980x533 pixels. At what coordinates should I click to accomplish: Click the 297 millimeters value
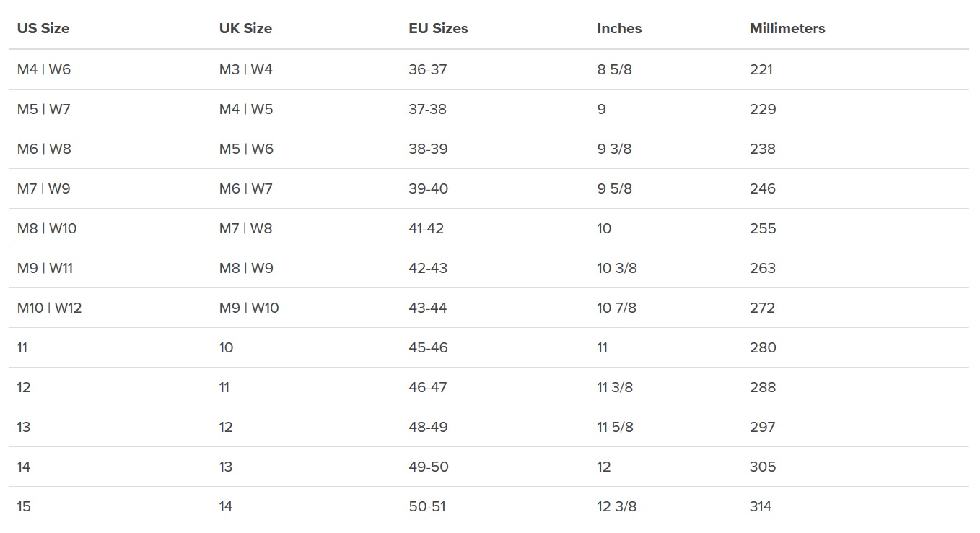(762, 428)
